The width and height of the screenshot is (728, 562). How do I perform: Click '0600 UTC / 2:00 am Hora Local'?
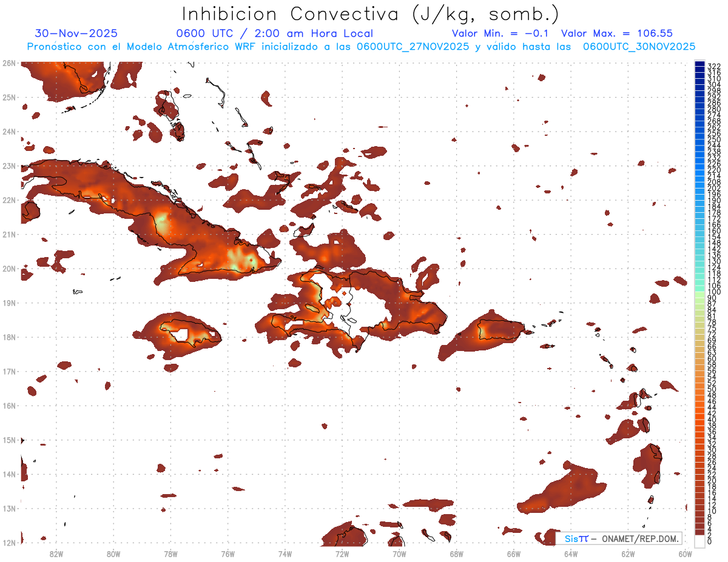(275, 33)
